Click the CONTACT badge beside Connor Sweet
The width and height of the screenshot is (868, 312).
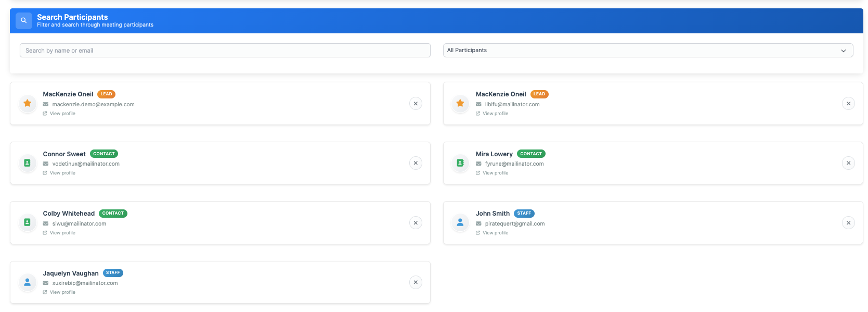[104, 154]
